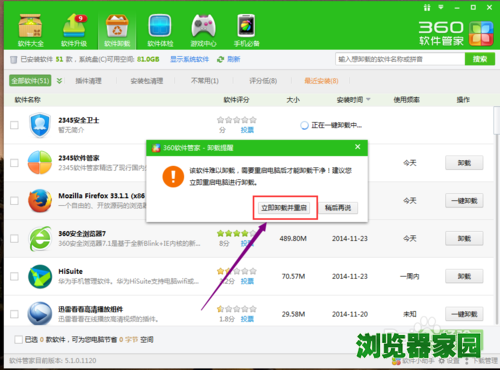Open 设置 gear in the status bar

pyautogui.click(x=449, y=361)
